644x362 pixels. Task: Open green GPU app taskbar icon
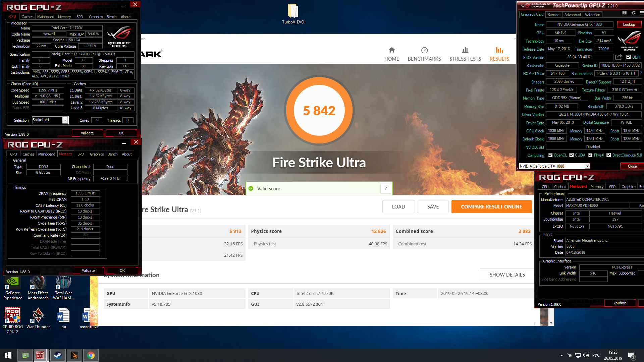point(25,355)
